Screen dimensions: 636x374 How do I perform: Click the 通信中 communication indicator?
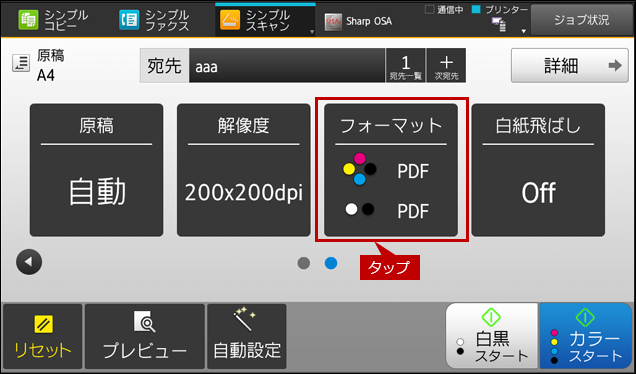[429, 10]
